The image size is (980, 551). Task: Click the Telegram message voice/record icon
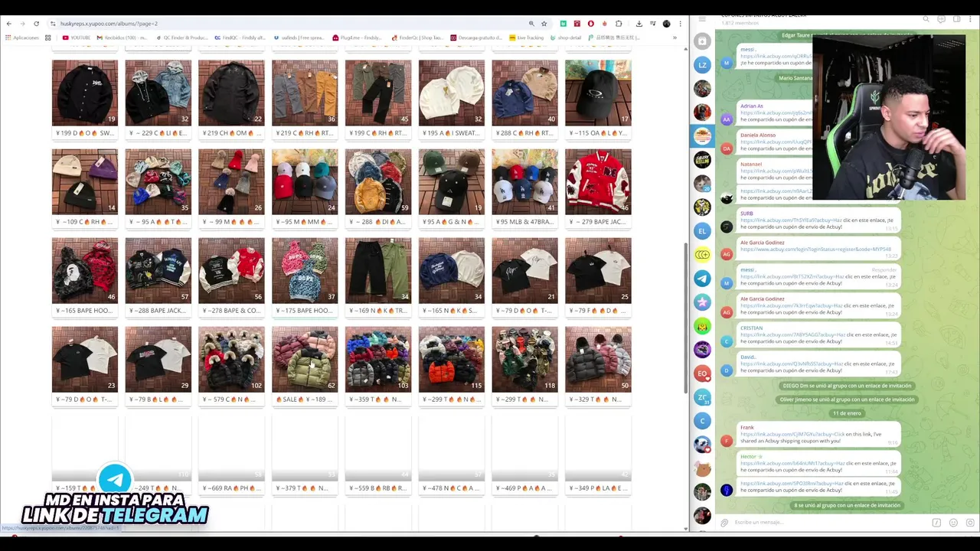(970, 523)
